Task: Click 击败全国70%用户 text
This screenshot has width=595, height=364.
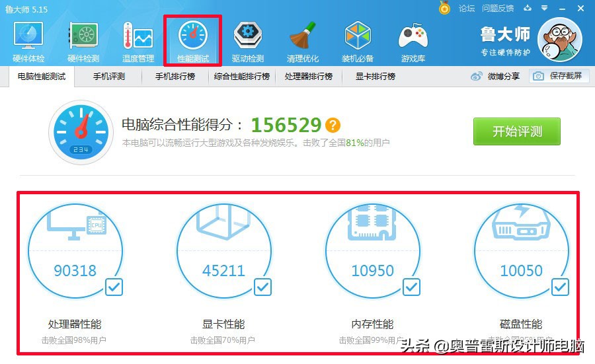Action: click(x=222, y=340)
